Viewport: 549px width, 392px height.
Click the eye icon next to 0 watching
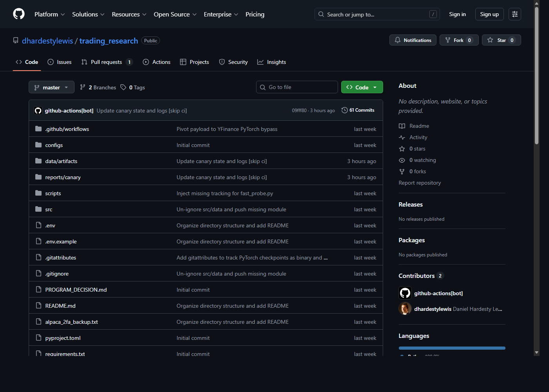(x=402, y=160)
